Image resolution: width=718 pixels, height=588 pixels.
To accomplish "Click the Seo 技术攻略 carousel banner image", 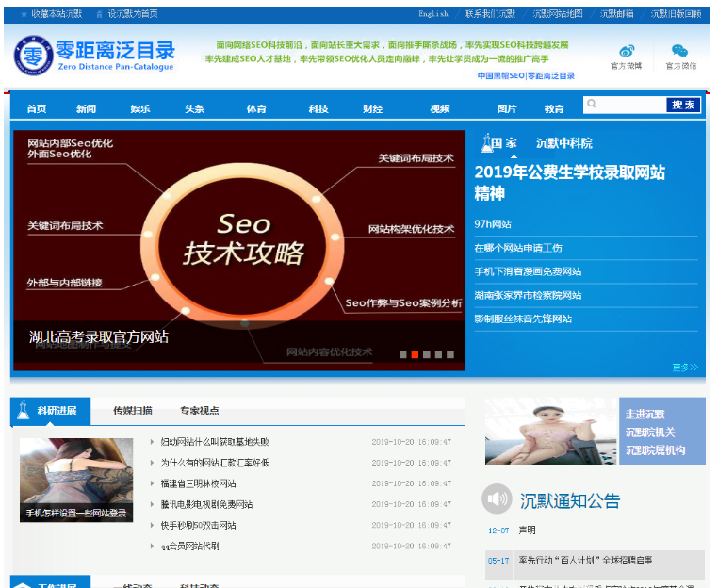I will 239,245.
